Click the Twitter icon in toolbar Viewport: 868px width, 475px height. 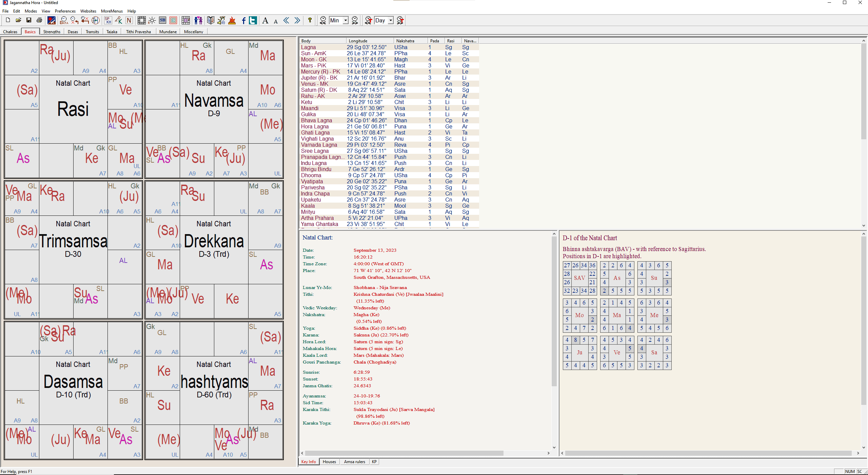pos(253,20)
